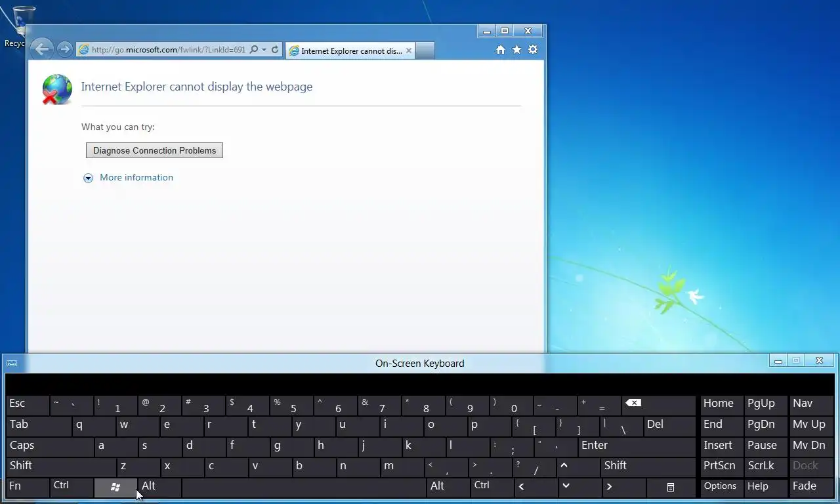840x504 pixels.
Task: Open Internet Explorer Tools gear icon
Action: pos(533,50)
